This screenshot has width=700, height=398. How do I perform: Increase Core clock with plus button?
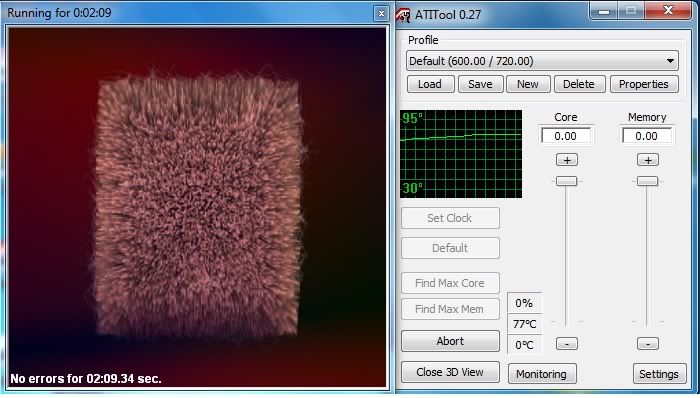567,160
